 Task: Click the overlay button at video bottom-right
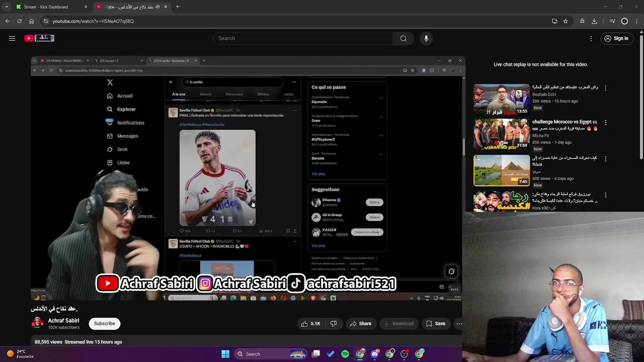[451, 271]
